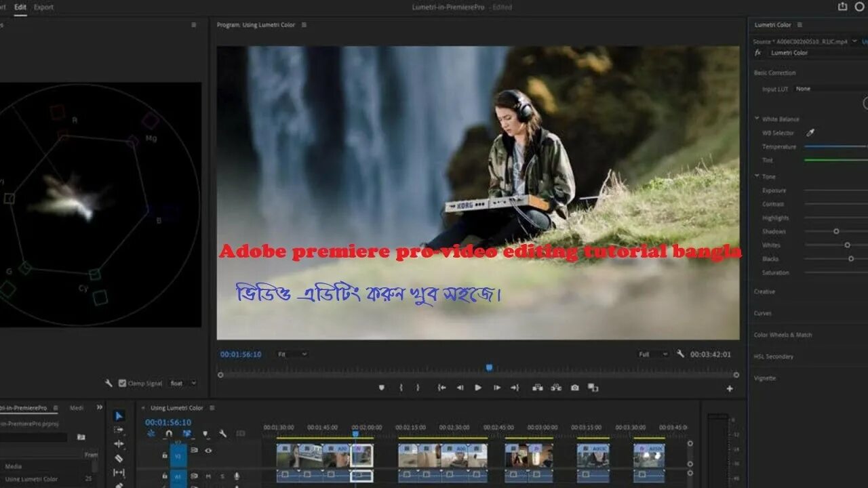Viewport: 868px width, 488px height.
Task: Step back one frame
Action: point(460,388)
